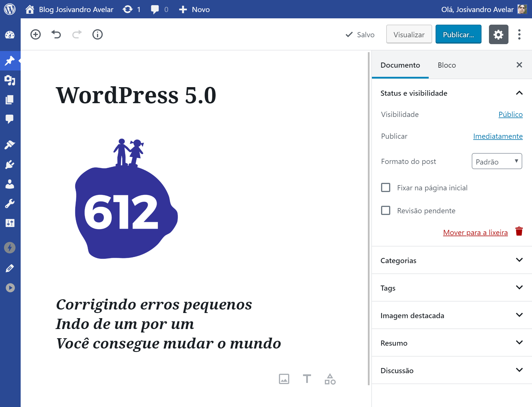Expand the Resumo panel
Screen dimensions: 532x407
452,343
